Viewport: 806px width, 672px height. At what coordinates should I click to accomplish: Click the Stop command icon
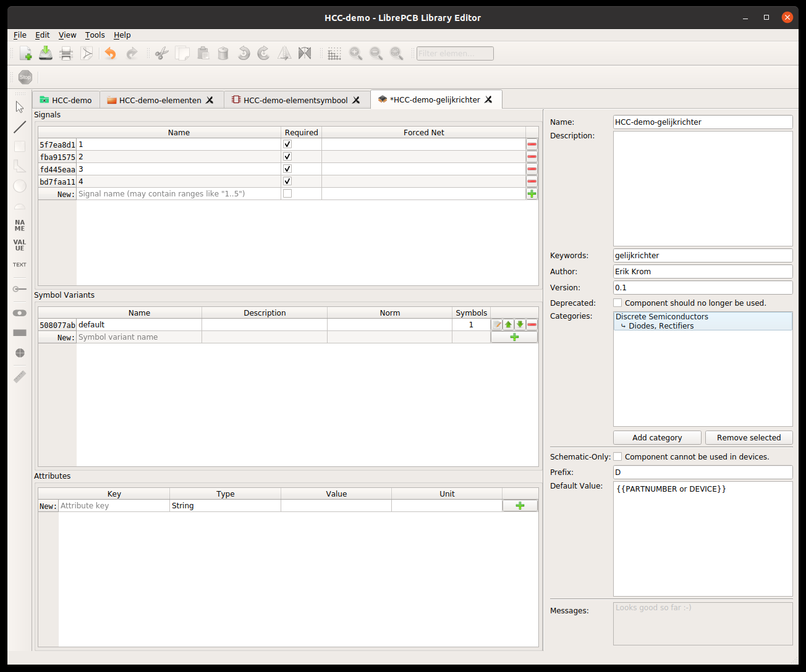point(25,77)
